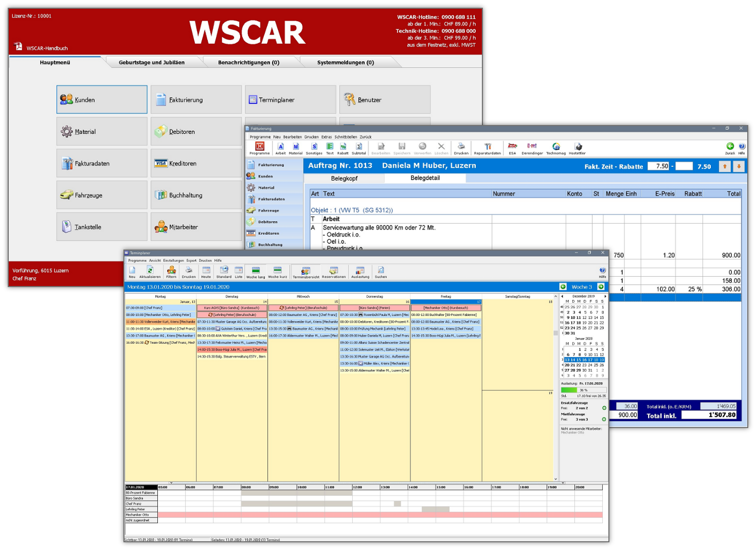
Task: Advance mini calendar to next month
Action: click(x=605, y=296)
